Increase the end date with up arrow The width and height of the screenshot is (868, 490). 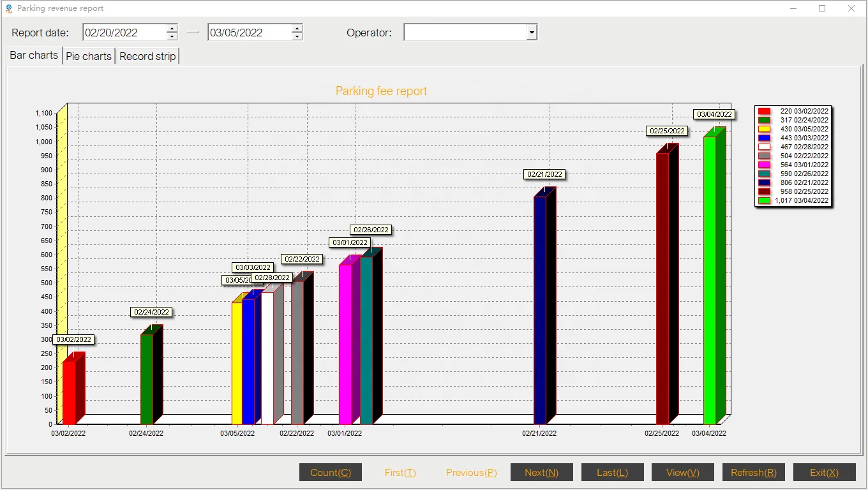pyautogui.click(x=297, y=29)
